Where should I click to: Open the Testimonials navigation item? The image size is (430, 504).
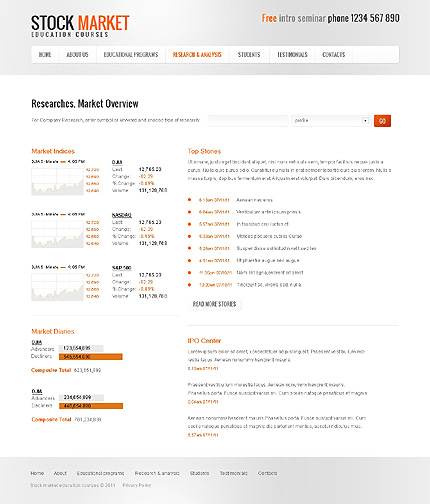click(x=292, y=55)
